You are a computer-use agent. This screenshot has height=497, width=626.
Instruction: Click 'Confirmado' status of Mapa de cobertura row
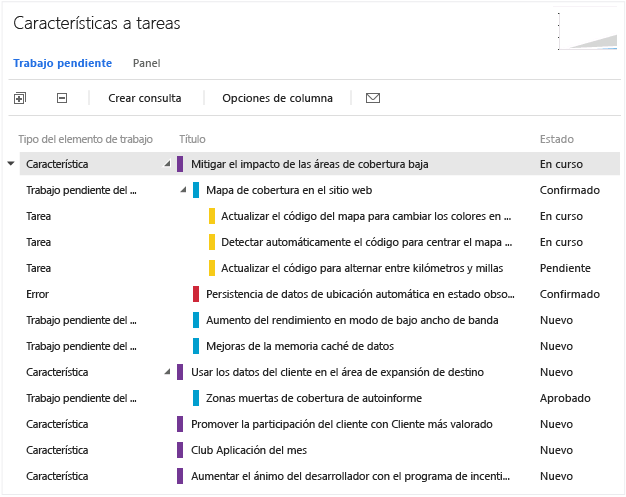[570, 190]
